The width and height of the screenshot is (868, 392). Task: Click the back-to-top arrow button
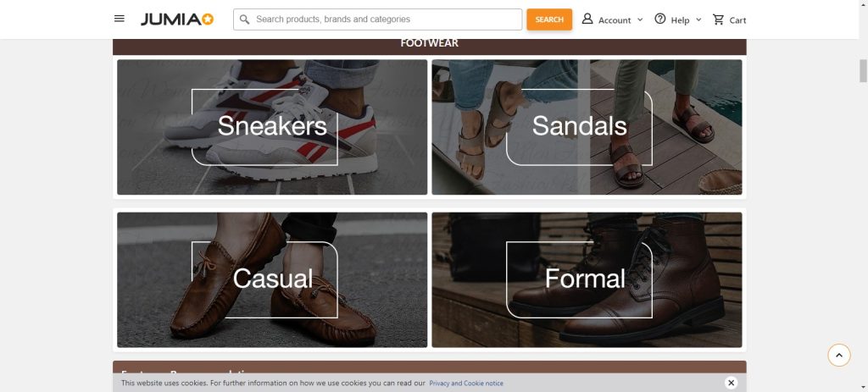click(x=838, y=355)
